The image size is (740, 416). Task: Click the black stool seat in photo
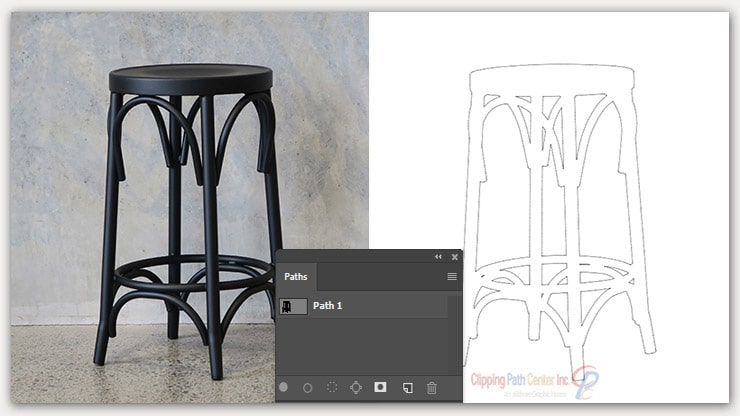[190, 78]
